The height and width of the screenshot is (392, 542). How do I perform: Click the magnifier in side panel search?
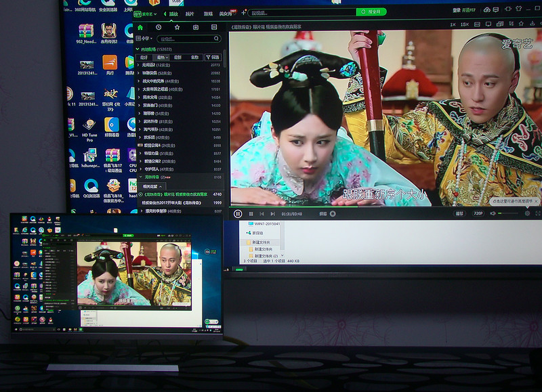(216, 39)
